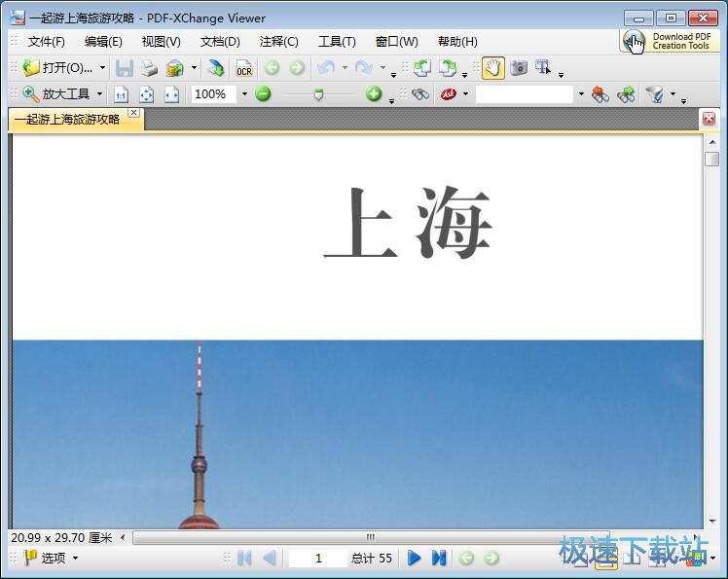Rotate page counter-clockwise icon
The width and height of the screenshot is (728, 579).
pos(422,68)
